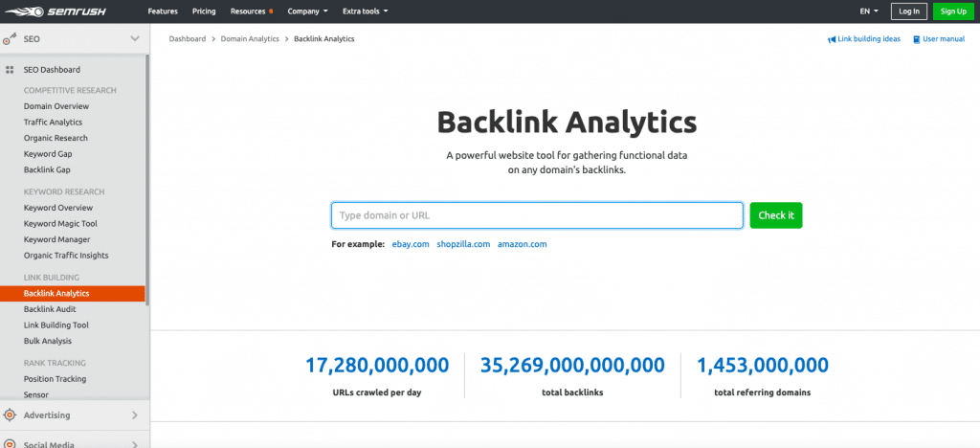Image resolution: width=980 pixels, height=448 pixels.
Task: Select Domain Overview in the sidebar
Action: (x=56, y=106)
